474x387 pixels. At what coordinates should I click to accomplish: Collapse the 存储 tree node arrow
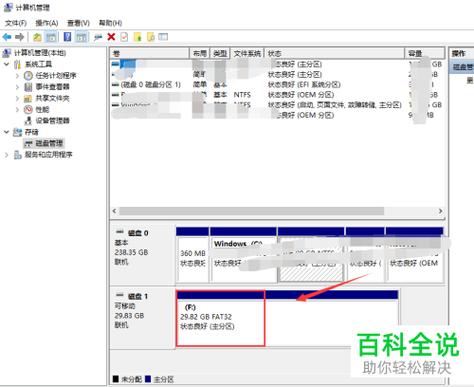(7, 132)
